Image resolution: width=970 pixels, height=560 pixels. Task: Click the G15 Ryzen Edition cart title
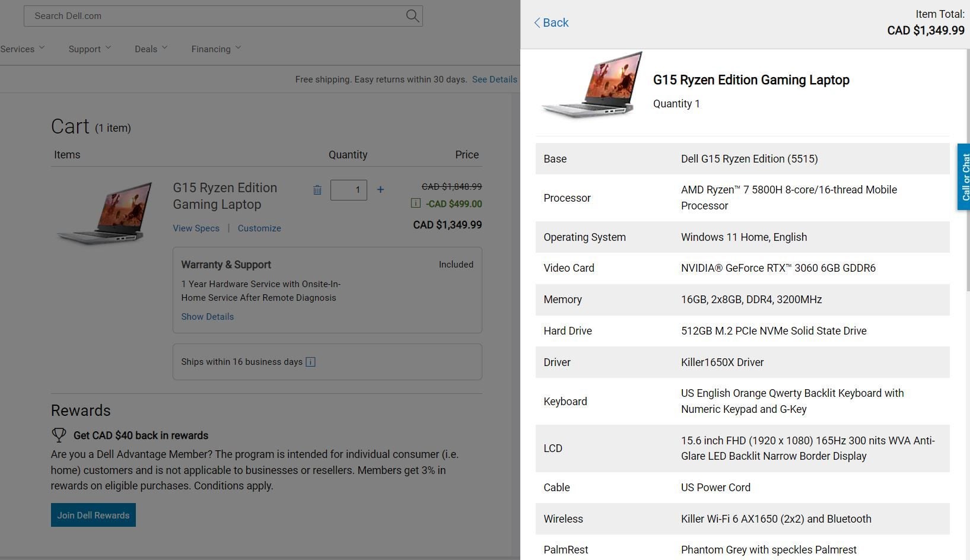[x=225, y=196]
